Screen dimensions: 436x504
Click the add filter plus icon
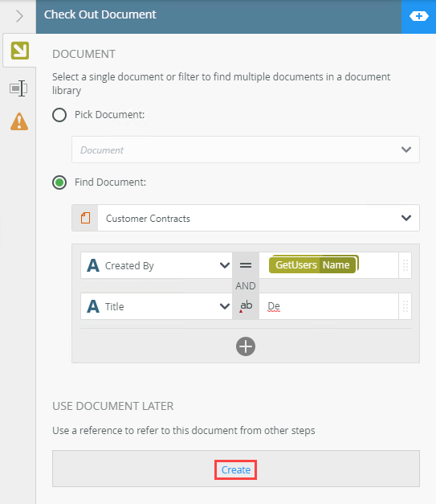click(246, 346)
